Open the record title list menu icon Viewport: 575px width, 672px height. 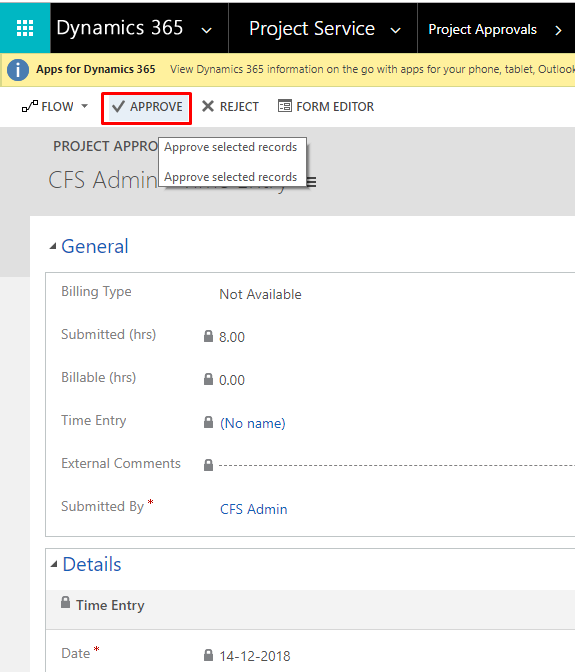click(311, 182)
